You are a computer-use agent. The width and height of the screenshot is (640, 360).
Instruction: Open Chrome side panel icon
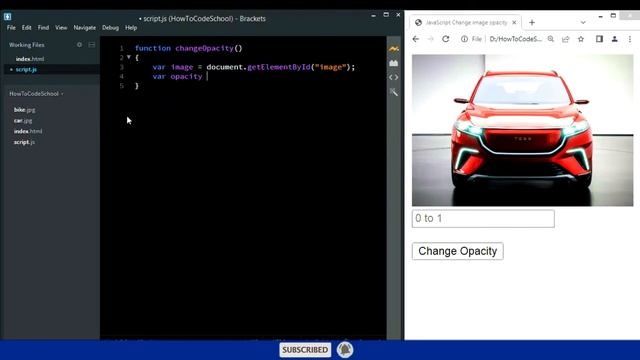pyautogui.click(x=599, y=39)
